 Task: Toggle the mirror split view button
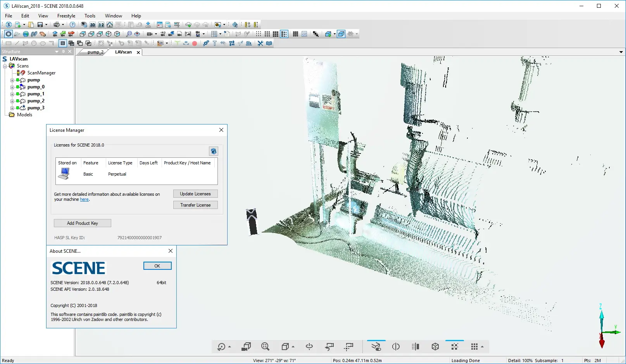[x=396, y=347]
